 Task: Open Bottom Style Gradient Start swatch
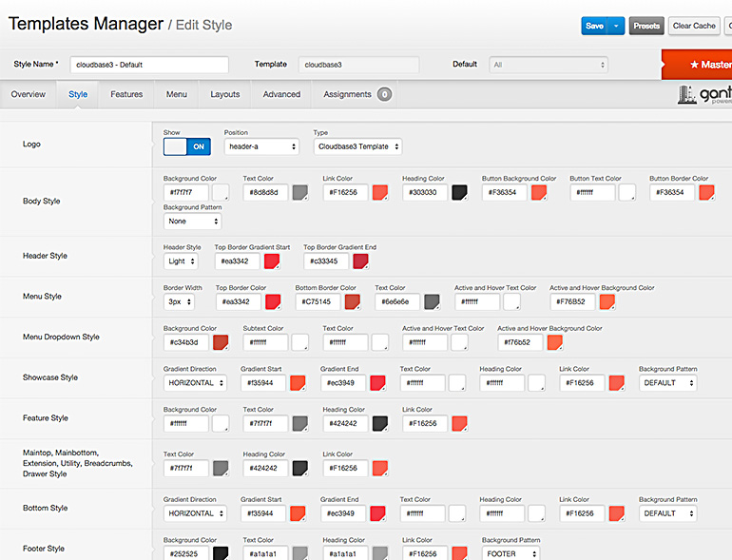pos(298,513)
